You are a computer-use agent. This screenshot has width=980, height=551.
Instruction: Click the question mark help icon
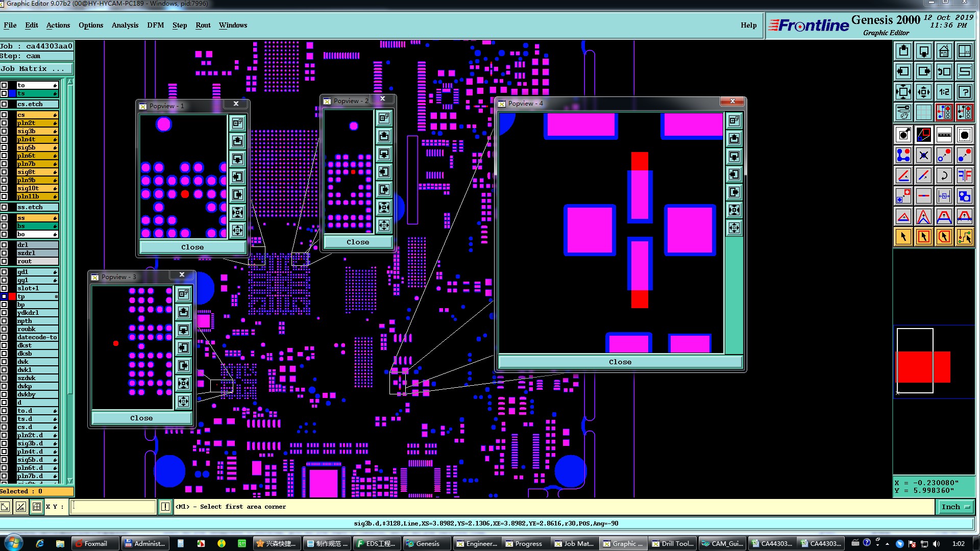click(964, 92)
